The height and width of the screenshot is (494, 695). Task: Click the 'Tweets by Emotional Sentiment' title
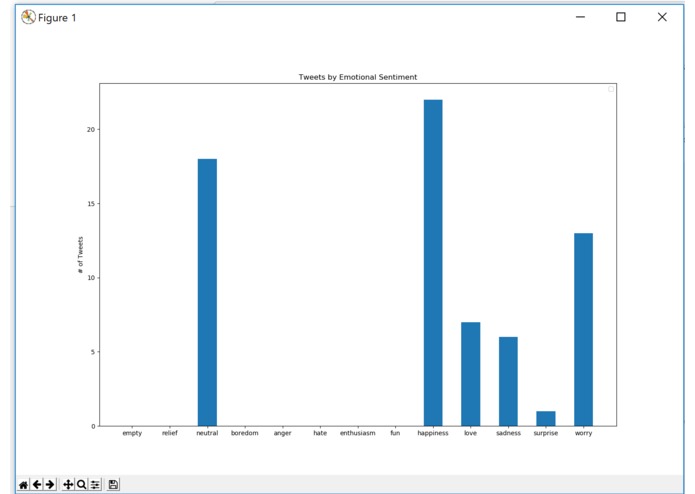pyautogui.click(x=358, y=77)
